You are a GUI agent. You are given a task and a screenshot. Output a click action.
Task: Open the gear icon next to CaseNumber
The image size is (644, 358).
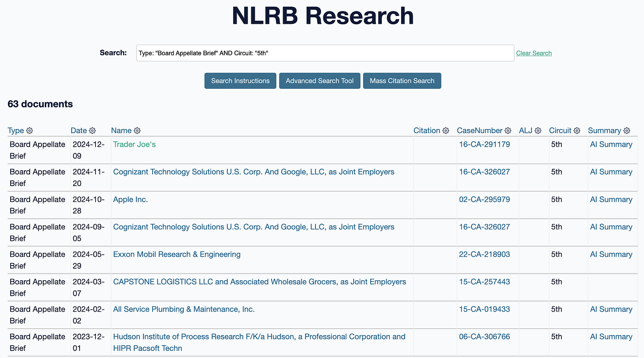coord(508,130)
